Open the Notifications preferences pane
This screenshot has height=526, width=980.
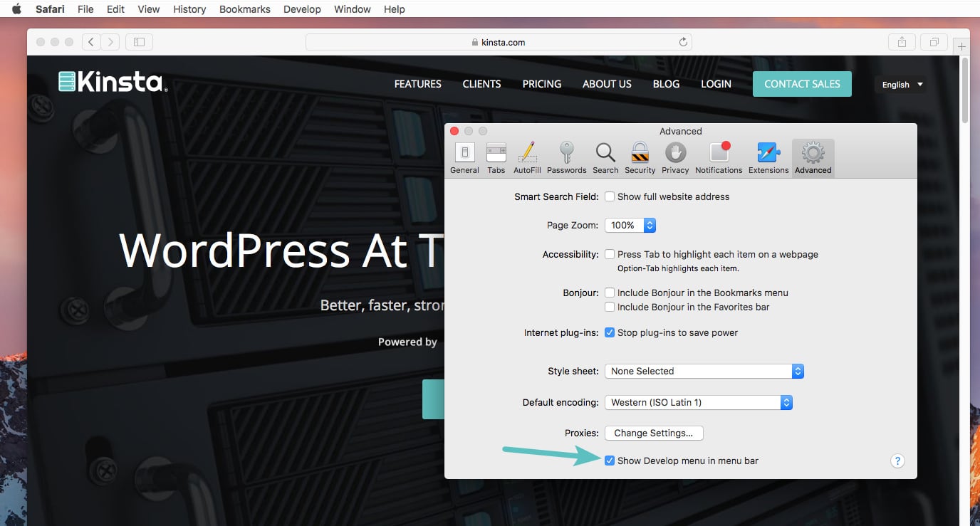(719, 158)
